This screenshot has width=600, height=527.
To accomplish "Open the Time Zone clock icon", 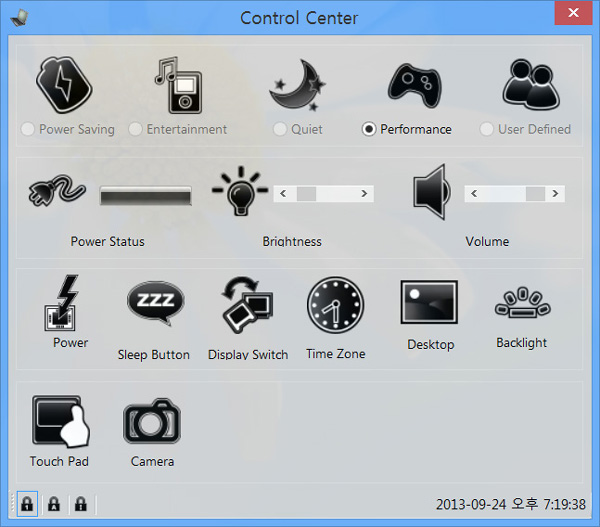I will 336,305.
